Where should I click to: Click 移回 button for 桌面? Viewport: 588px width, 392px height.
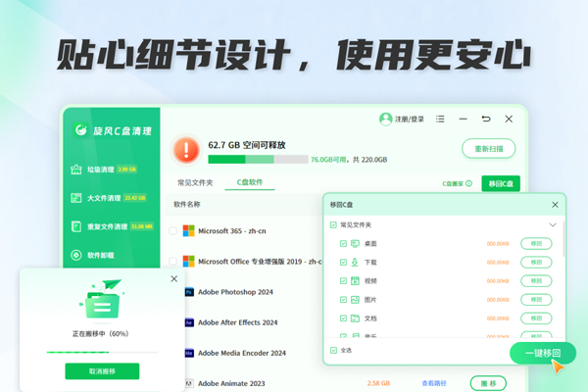pyautogui.click(x=536, y=243)
